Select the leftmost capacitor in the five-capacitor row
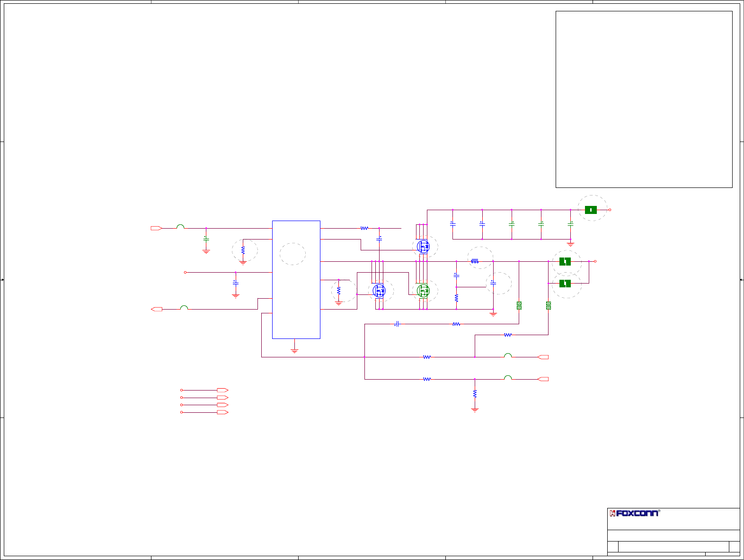The width and height of the screenshot is (744, 560). point(453,224)
